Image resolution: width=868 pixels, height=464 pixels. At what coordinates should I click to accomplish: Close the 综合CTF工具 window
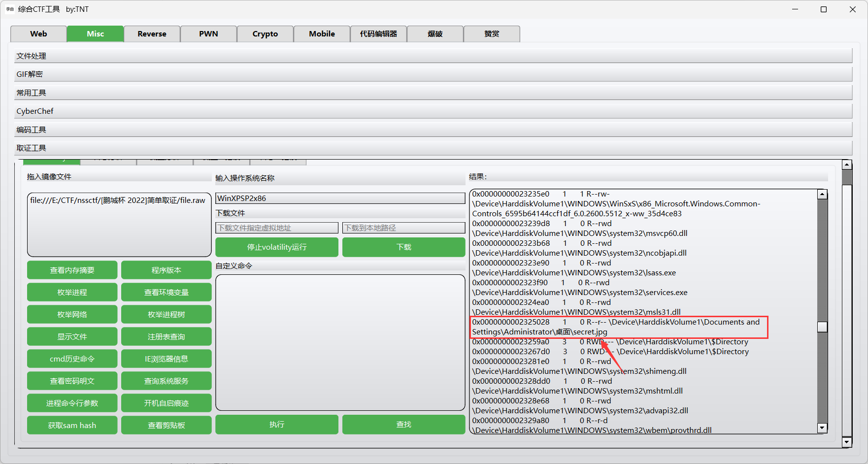[853, 9]
